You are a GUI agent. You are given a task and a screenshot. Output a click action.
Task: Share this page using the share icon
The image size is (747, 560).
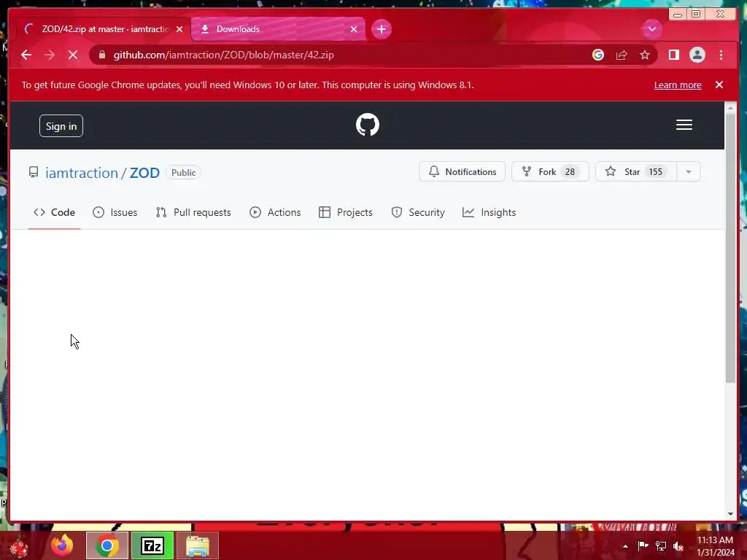(622, 55)
